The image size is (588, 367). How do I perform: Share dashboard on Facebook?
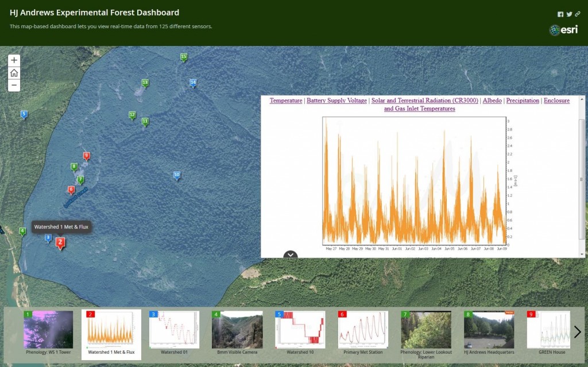[560, 14]
